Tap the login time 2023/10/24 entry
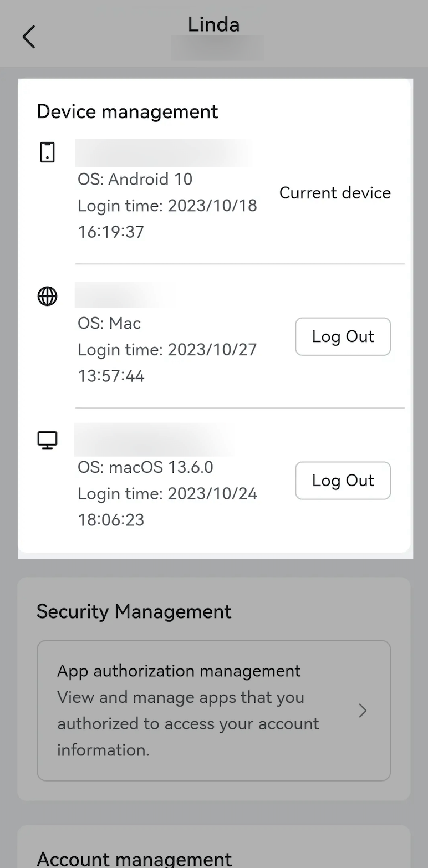This screenshot has height=868, width=428. point(167,493)
